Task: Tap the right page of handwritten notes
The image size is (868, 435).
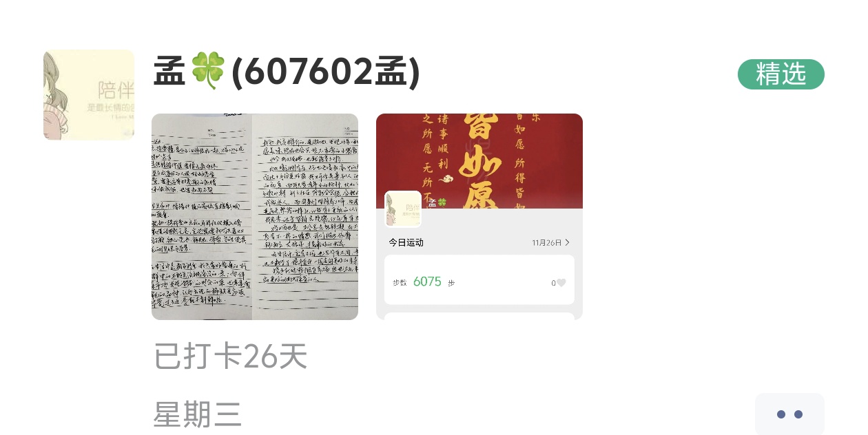Action: point(305,217)
